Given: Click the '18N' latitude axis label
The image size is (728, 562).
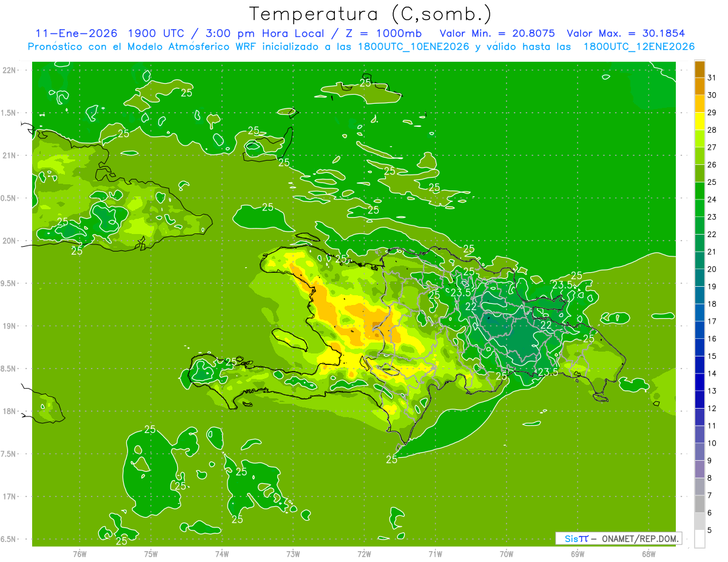Looking at the screenshot, I should point(10,412).
